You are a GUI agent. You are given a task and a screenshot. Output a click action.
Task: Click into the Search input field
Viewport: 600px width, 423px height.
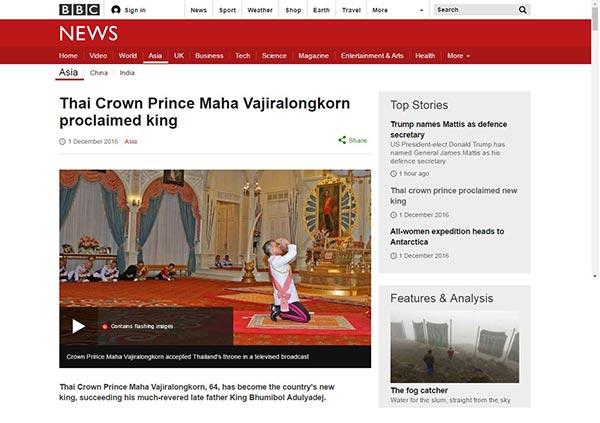tap(475, 10)
